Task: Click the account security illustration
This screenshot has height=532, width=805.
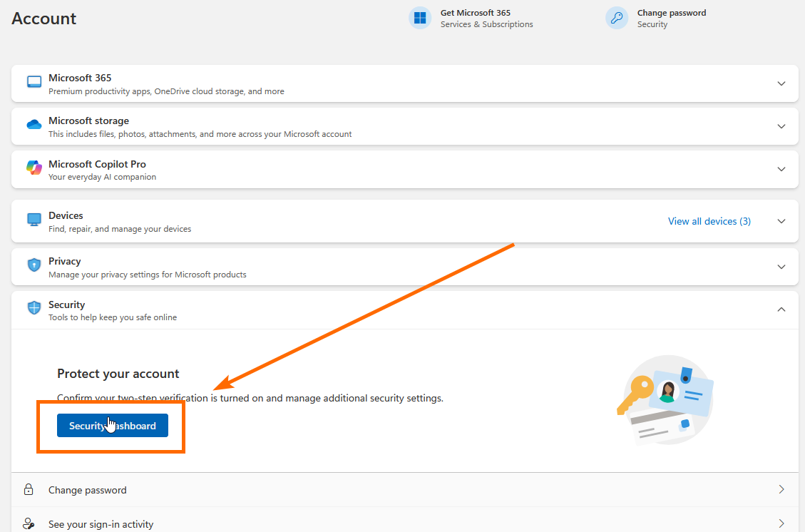Action: [665, 399]
